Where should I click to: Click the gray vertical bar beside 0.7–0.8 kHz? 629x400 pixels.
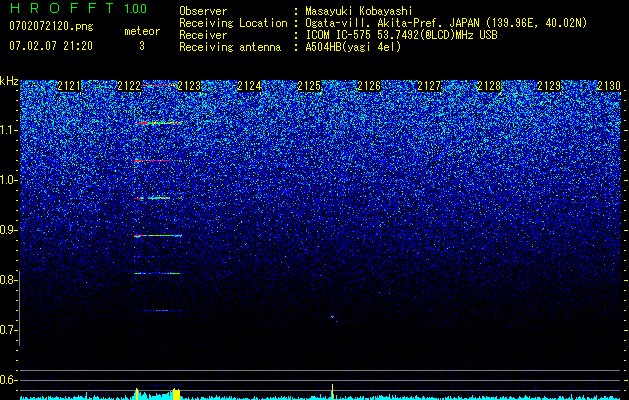pos(19,308)
